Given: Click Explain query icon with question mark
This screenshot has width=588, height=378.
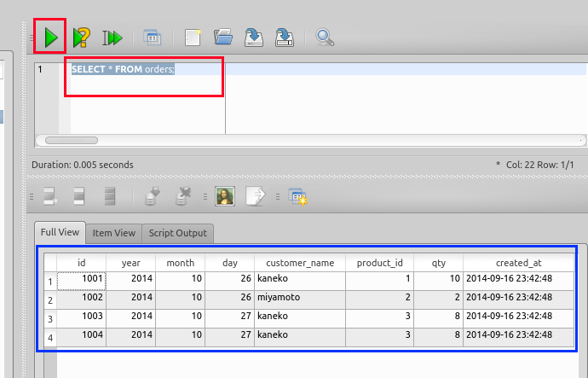Looking at the screenshot, I should [x=81, y=38].
